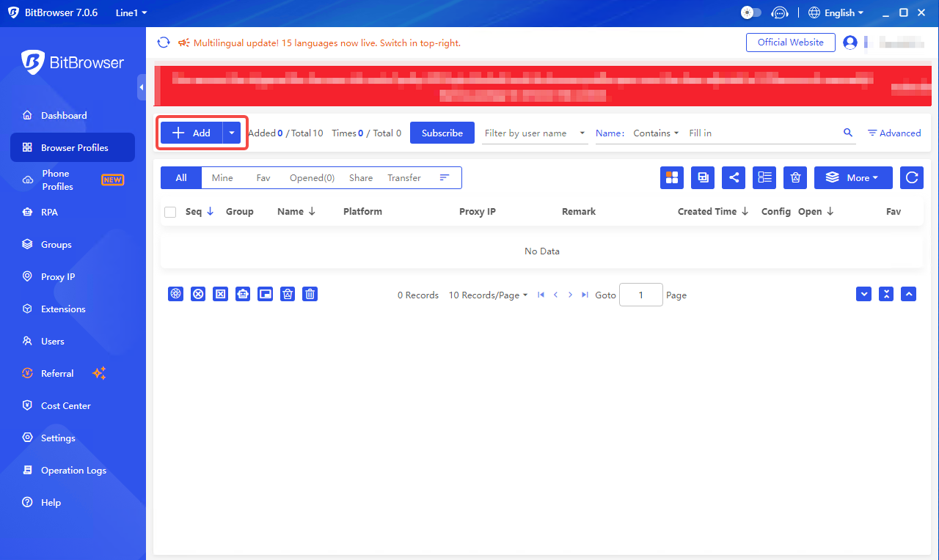Click the trash can delete icon below table
This screenshot has height=560, width=939.
click(x=310, y=294)
